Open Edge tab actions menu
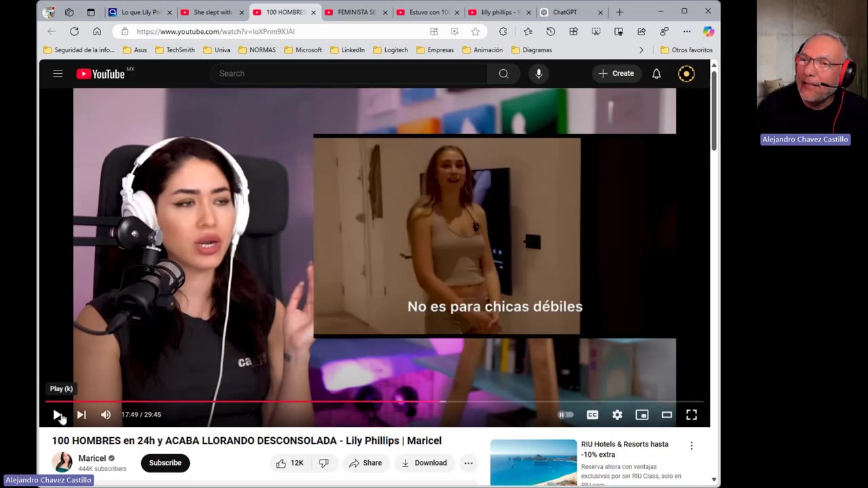 [x=91, y=12]
